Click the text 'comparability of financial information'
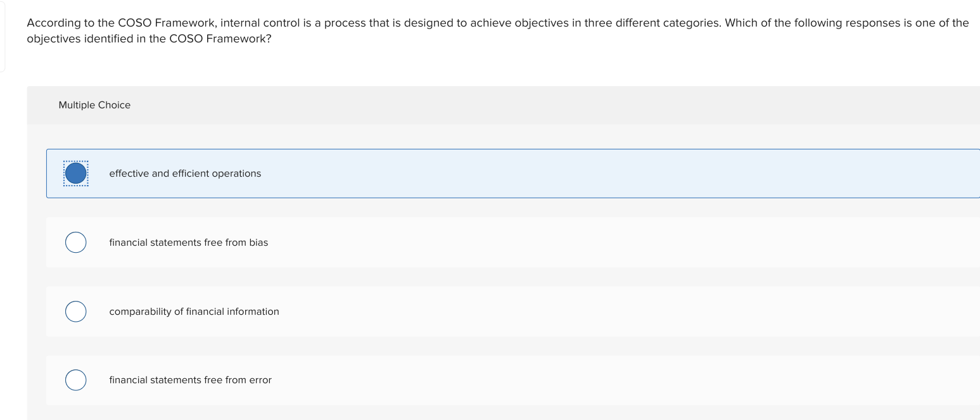Image resolution: width=980 pixels, height=420 pixels. tap(194, 311)
